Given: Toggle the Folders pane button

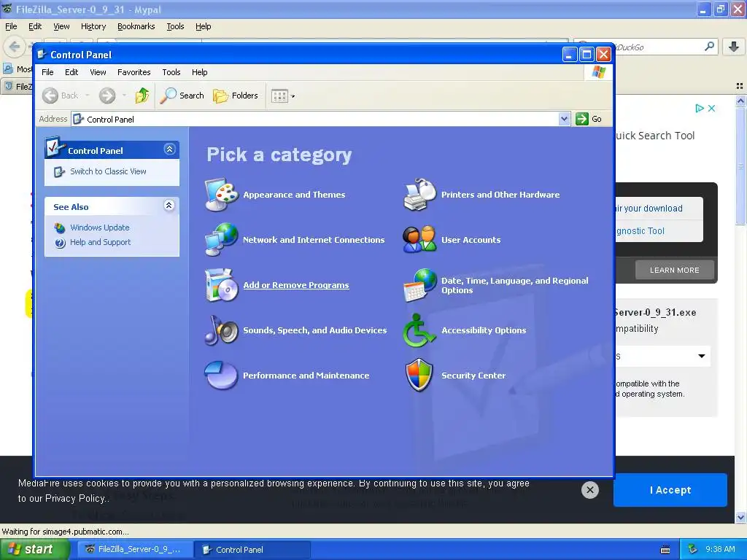Looking at the screenshot, I should (236, 96).
